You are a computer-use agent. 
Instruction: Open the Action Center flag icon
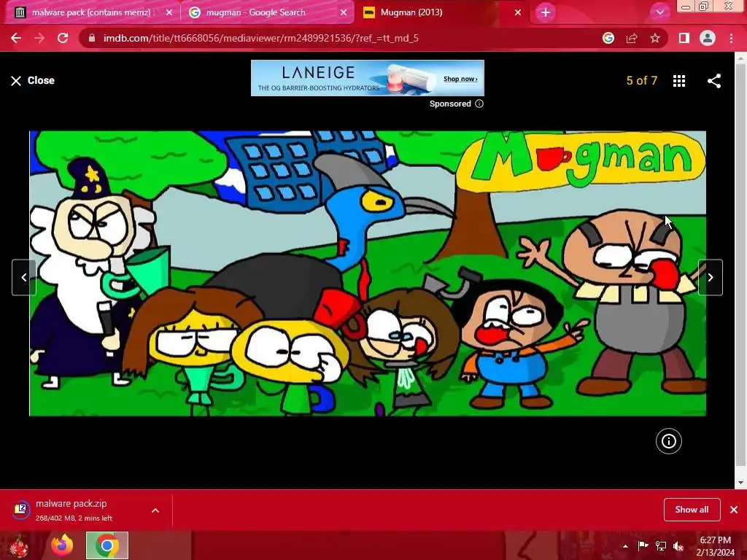click(643, 545)
